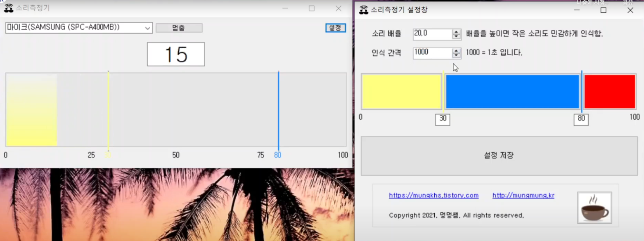644x241 pixels.
Task: Click the yellow threshold color bar
Action: [401, 91]
